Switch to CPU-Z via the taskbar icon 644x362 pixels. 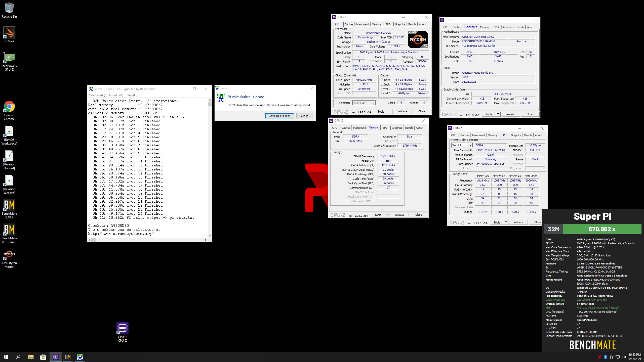click(x=56, y=357)
